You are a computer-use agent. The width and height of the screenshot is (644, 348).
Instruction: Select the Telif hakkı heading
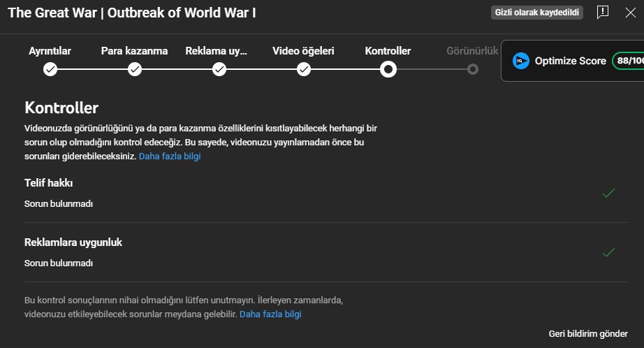(x=48, y=183)
